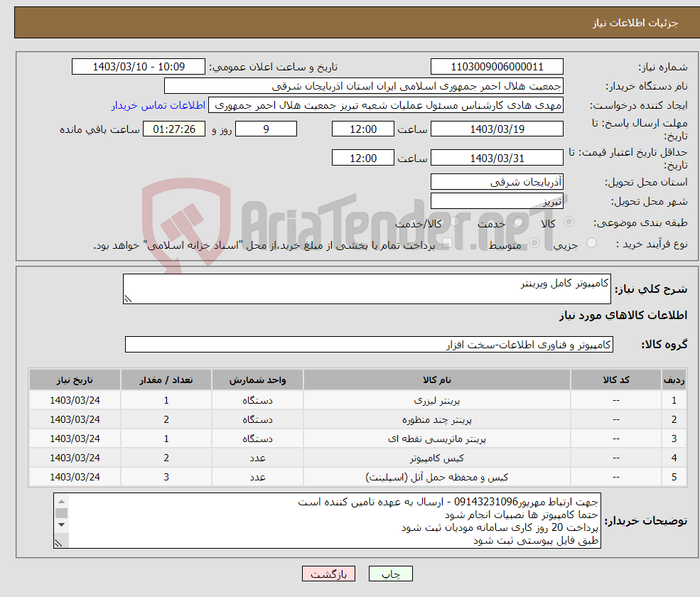Click the quantity 3 in the آتل row
Viewport: 700px width, 597px height.
[x=166, y=478]
